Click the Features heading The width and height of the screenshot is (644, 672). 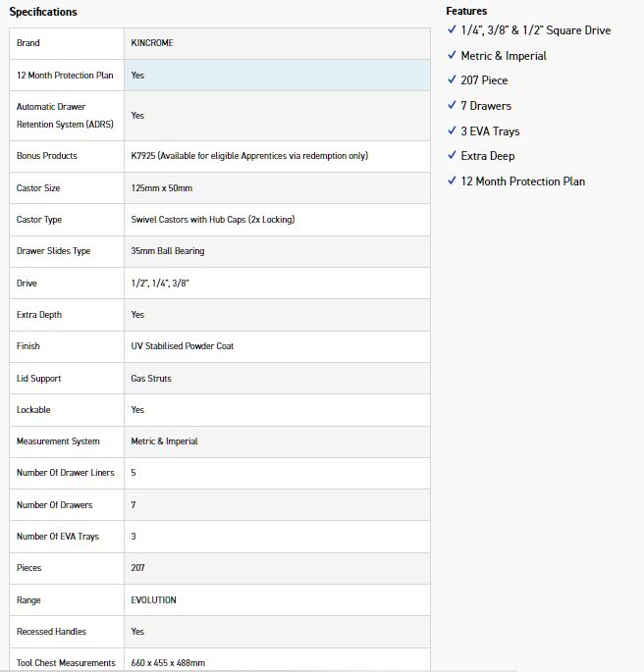[x=466, y=11]
